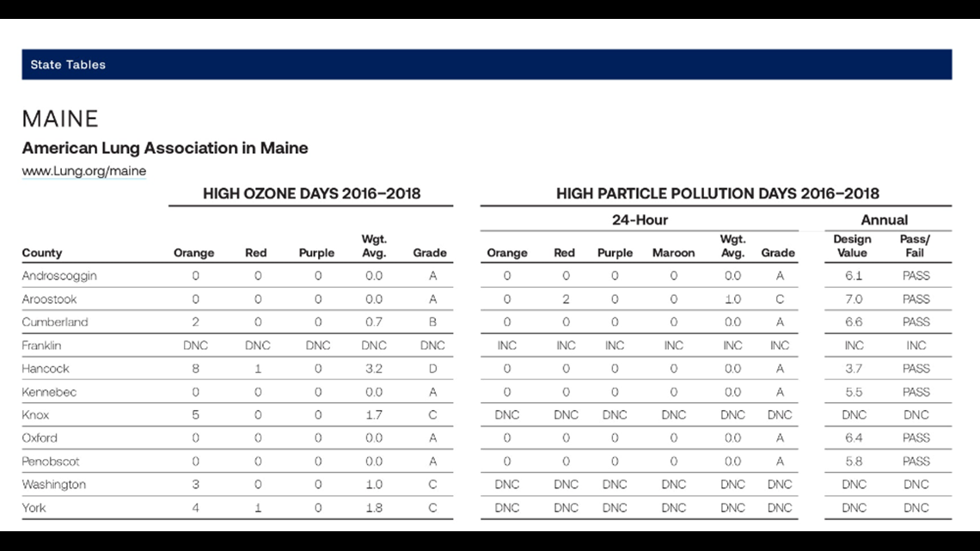Viewport: 980px width, 551px height.
Task: Select Franklin county row label
Action: (41, 345)
